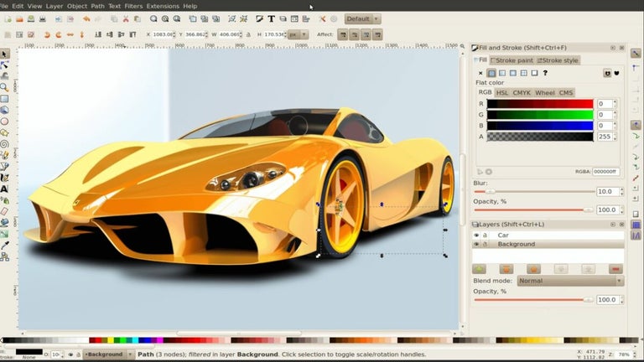Click the Raise selection to top icon

click(x=132, y=35)
